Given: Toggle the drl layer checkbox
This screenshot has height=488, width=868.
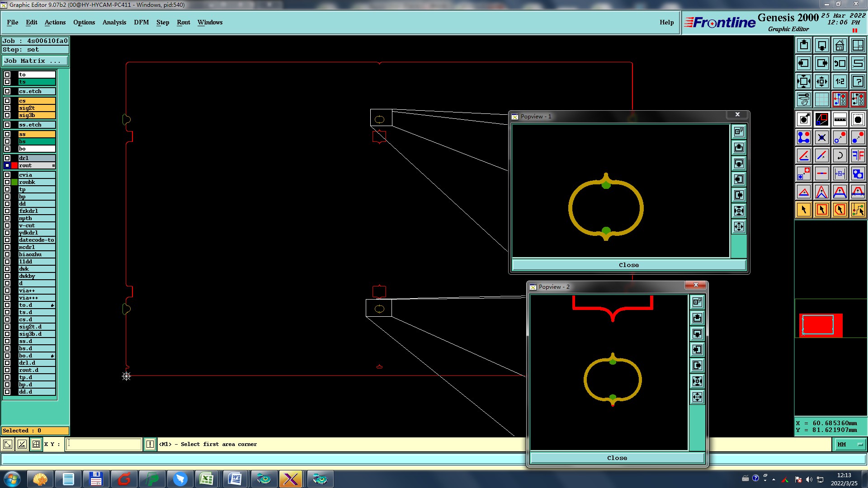Looking at the screenshot, I should click(7, 158).
